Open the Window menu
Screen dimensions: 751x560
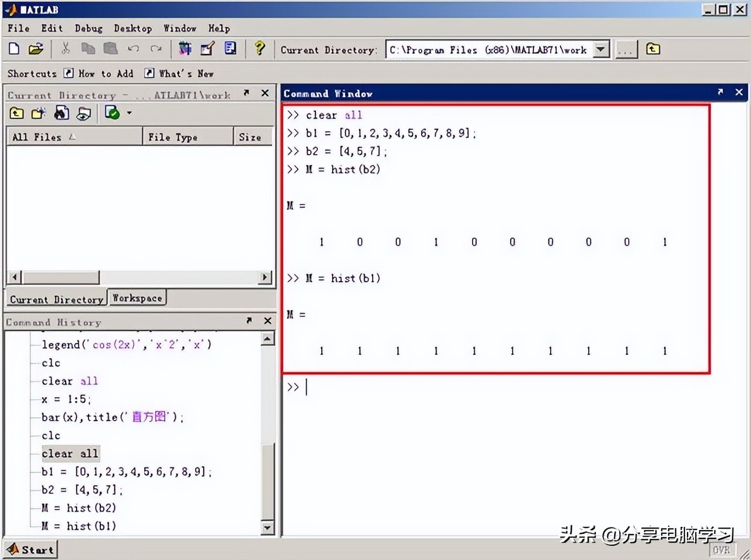tap(180, 28)
